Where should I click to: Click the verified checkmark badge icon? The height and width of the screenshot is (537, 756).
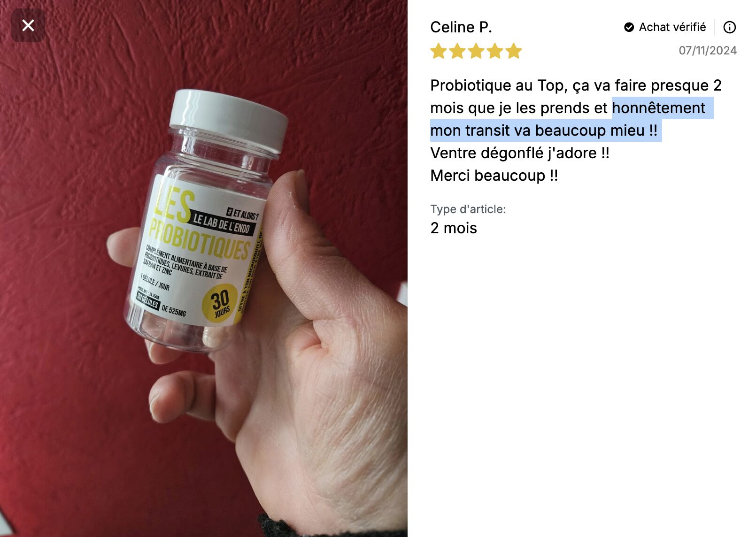(x=629, y=27)
